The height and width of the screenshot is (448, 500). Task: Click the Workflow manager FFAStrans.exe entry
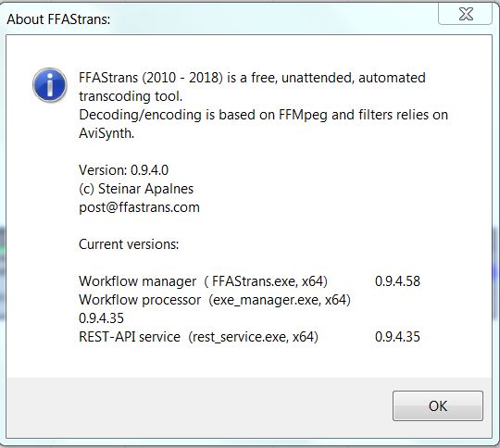click(203, 281)
